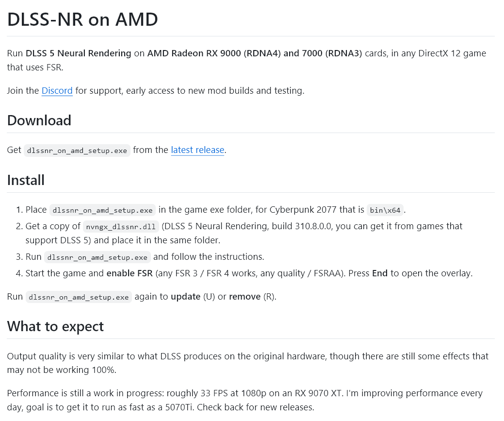Click the bold 'DLSS 5 Neural Rendering' text
This screenshot has width=504, height=421.
[x=79, y=53]
